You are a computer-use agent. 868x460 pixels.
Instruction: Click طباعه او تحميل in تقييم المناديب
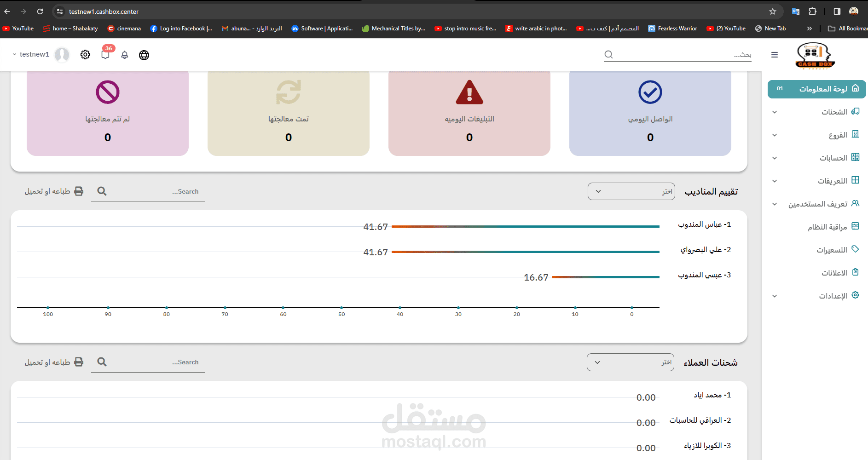(x=54, y=191)
